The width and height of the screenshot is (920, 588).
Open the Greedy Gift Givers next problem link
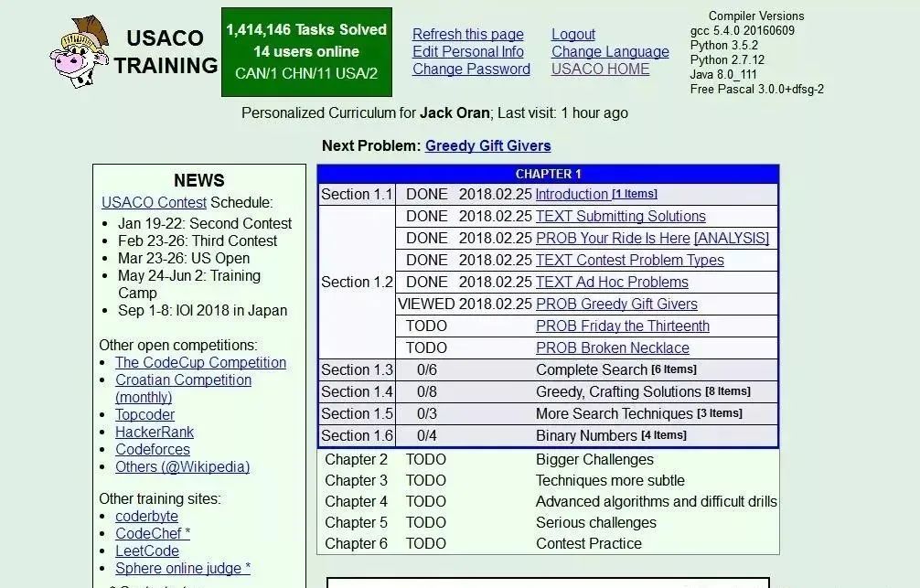click(487, 146)
